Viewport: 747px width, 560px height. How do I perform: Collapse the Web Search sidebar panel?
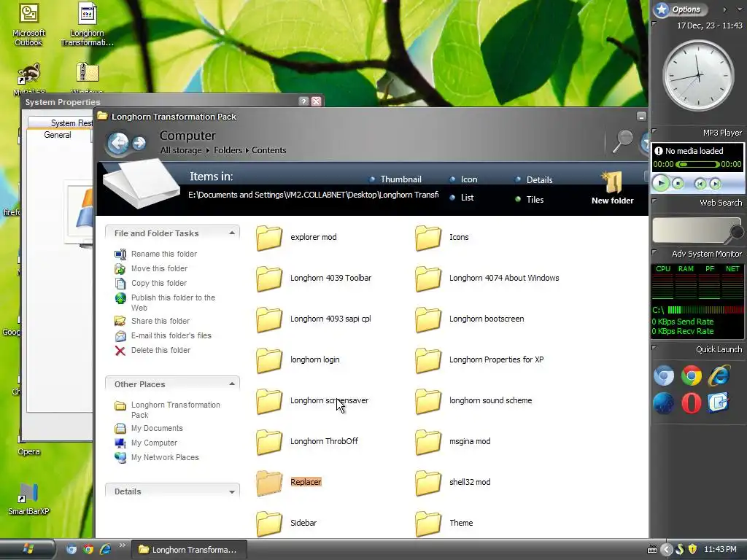(x=654, y=201)
